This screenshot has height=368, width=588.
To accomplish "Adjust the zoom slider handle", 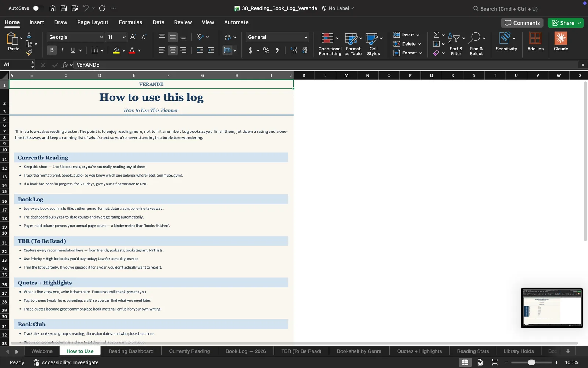I will (x=531, y=362).
